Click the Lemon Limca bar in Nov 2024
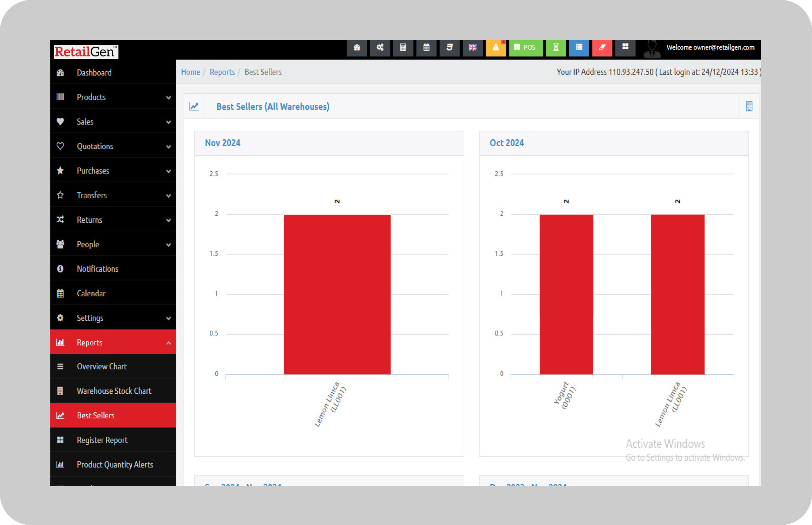This screenshot has width=812, height=525. pos(337,295)
